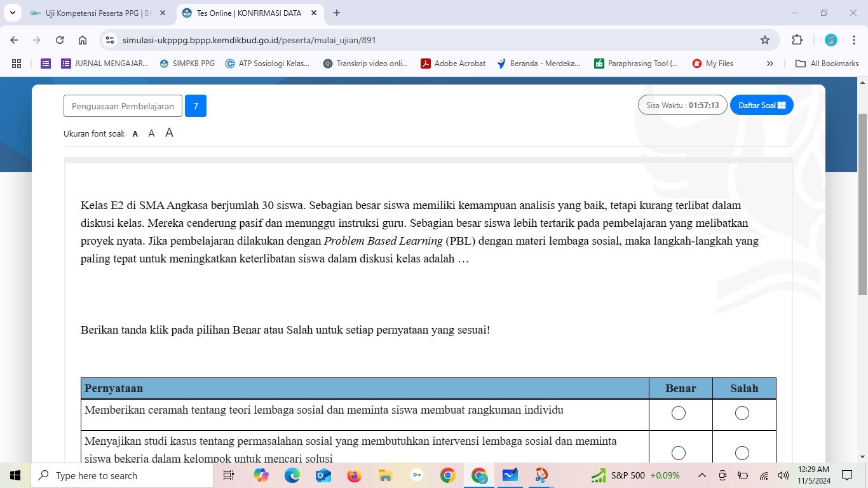Open the notification center icon
The width and height of the screenshot is (868, 488).
coord(847,475)
